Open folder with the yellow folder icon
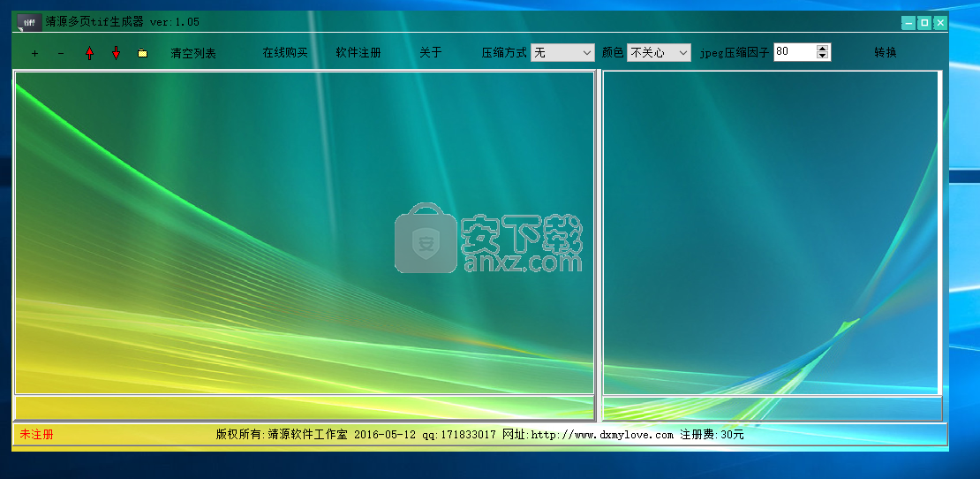 [142, 53]
